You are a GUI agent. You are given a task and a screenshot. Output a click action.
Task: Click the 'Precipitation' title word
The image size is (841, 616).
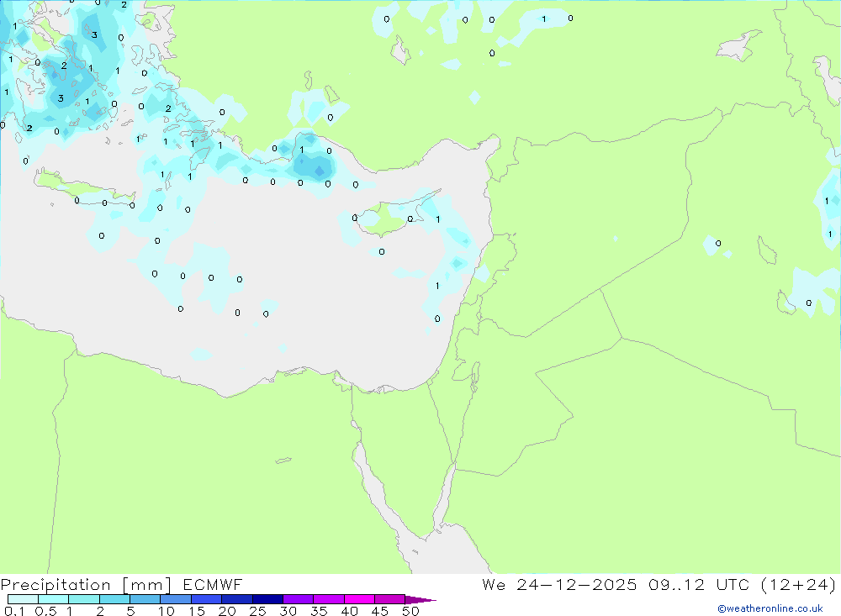56,585
